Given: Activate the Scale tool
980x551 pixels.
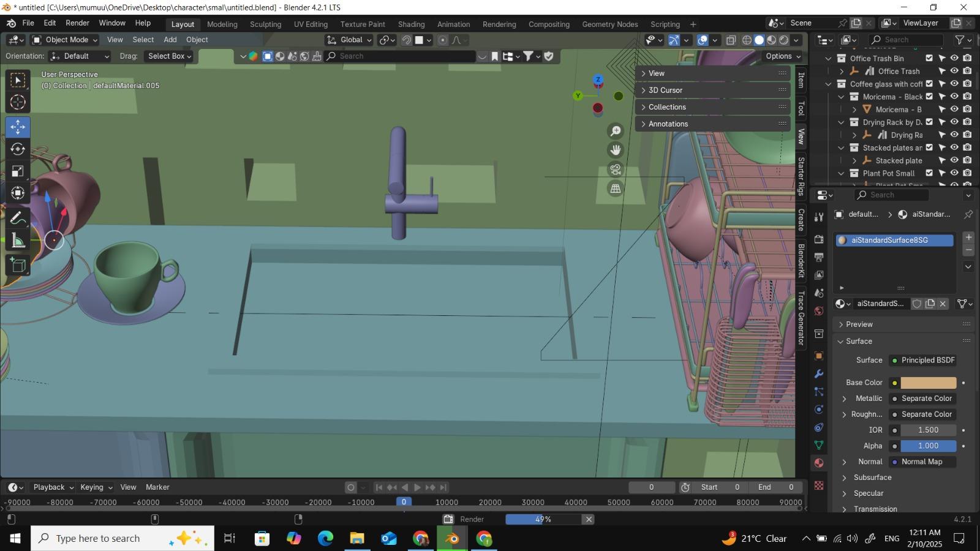Looking at the screenshot, I should [x=18, y=171].
